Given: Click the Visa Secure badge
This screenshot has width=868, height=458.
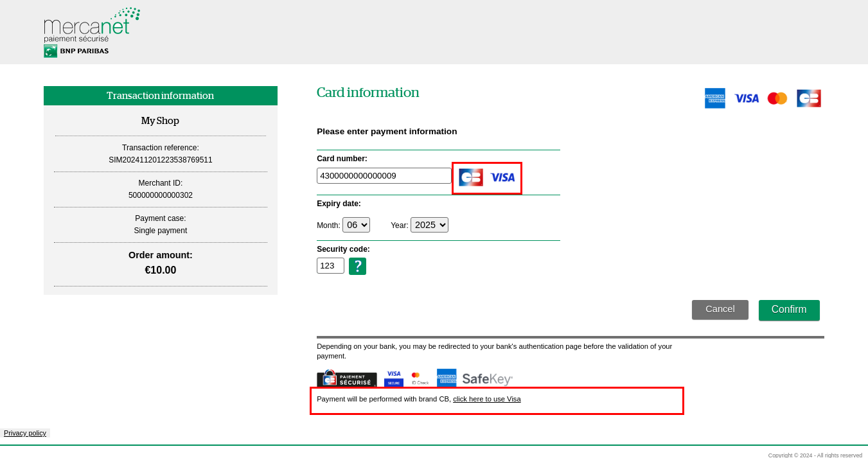Looking at the screenshot, I should 393,378.
